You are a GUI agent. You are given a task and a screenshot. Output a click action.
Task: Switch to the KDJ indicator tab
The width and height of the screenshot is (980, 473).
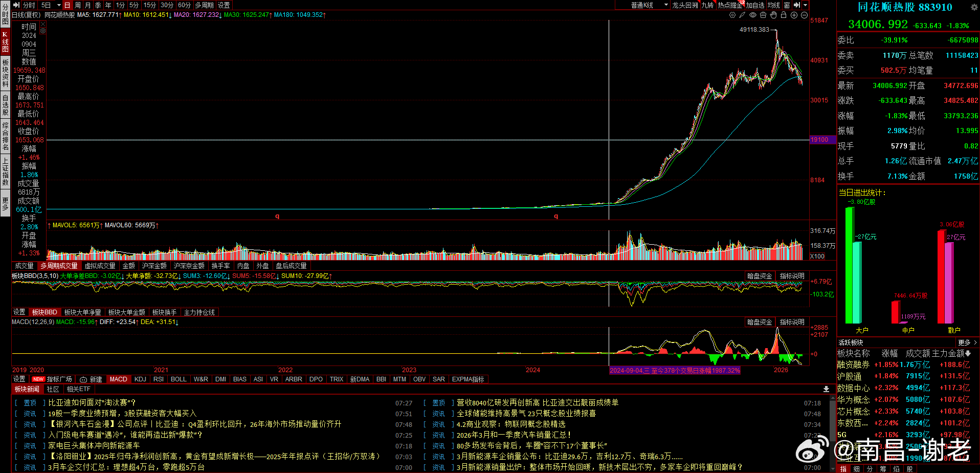tap(140, 379)
